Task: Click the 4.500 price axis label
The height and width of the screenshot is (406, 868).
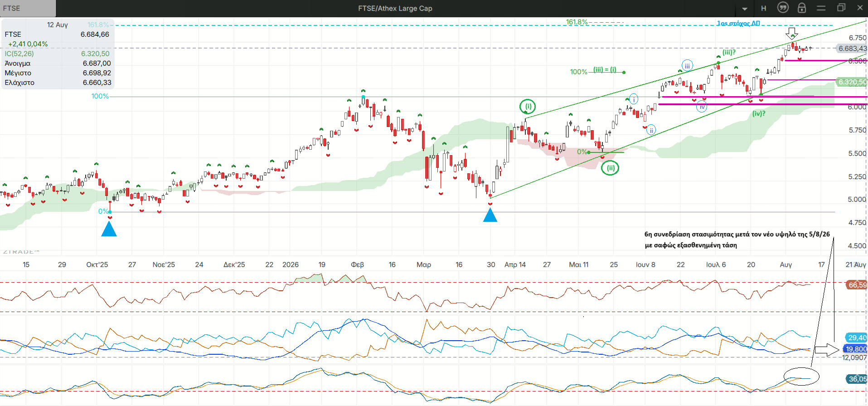Action: 858,246
